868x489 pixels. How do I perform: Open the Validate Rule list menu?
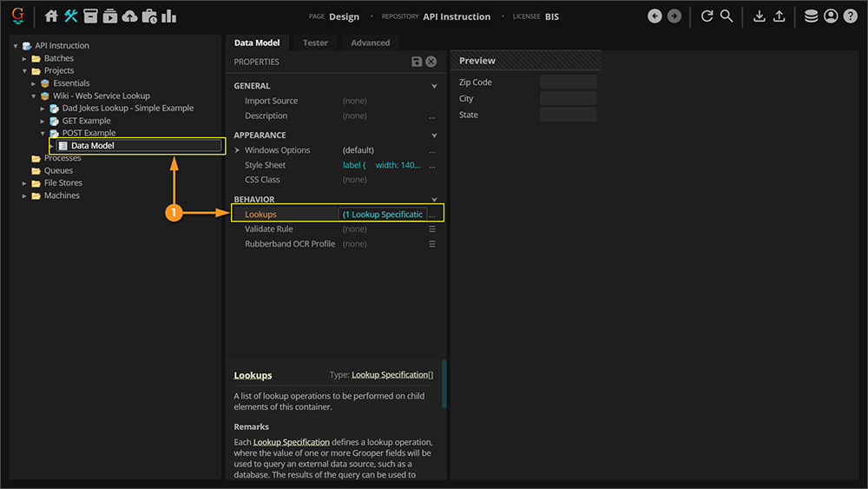click(432, 229)
